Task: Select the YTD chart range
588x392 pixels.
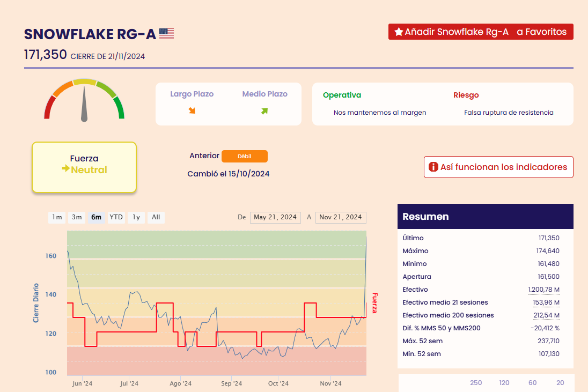Action: click(x=116, y=217)
